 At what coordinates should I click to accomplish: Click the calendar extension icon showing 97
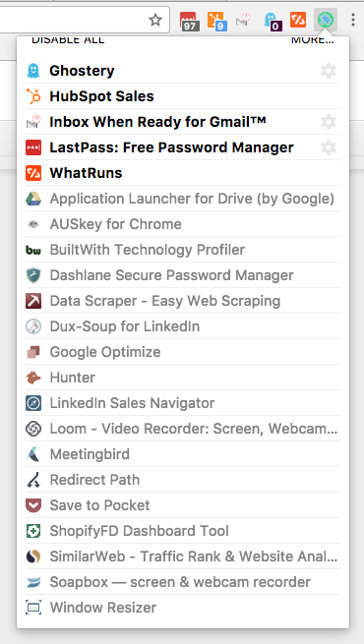(x=190, y=22)
